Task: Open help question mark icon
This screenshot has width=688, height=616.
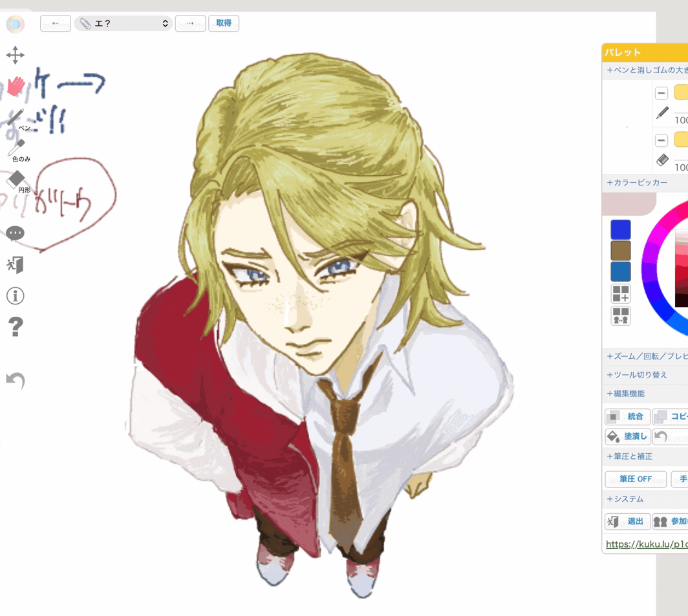Action: (x=16, y=327)
